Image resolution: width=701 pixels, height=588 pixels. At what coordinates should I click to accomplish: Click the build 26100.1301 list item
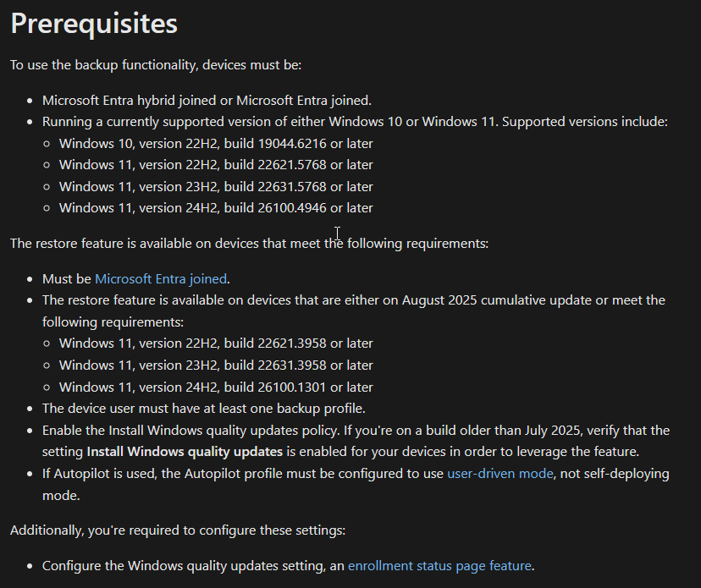point(216,387)
